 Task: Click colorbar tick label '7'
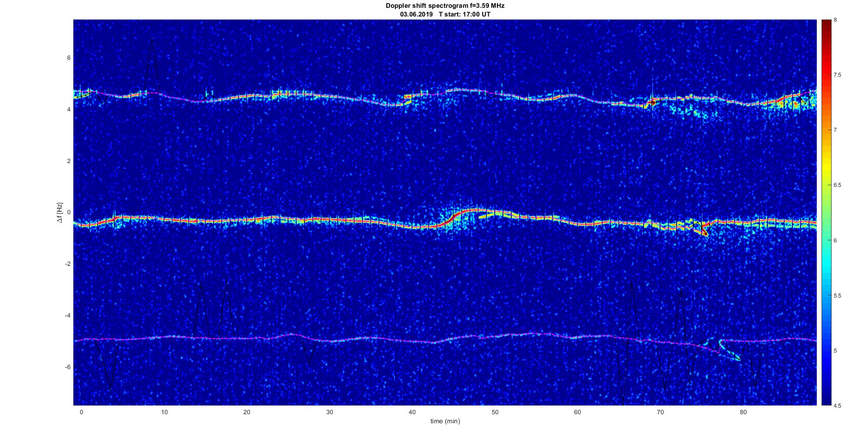pyautogui.click(x=835, y=130)
